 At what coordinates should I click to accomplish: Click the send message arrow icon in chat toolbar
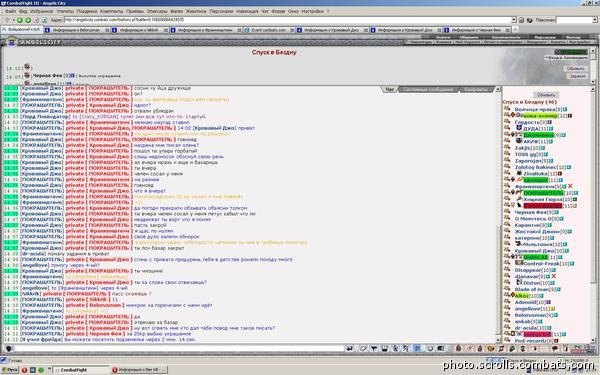349,348
